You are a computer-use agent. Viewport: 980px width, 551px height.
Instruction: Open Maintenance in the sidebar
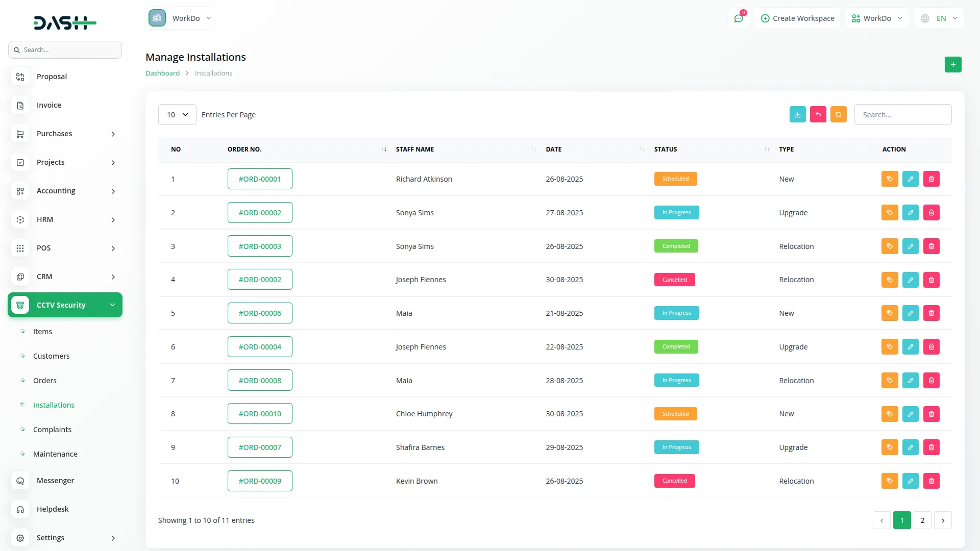(55, 454)
